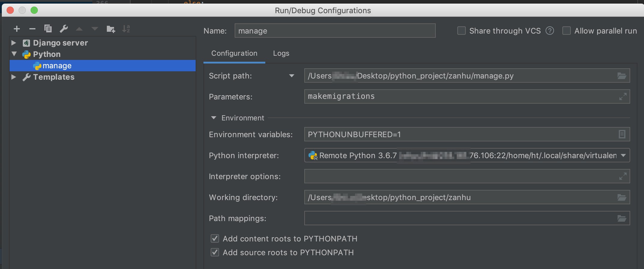This screenshot has height=269, width=644.
Task: Open Python interpreter dropdown
Action: click(x=623, y=155)
